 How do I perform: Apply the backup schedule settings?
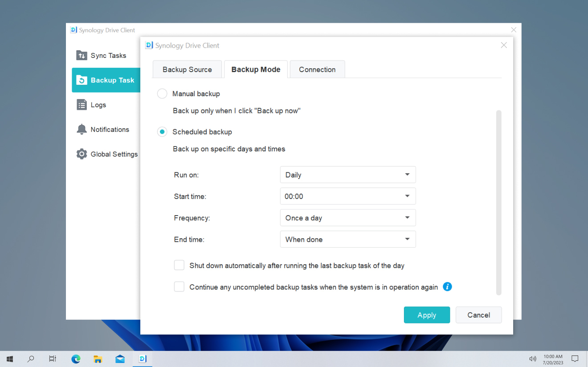tap(426, 315)
